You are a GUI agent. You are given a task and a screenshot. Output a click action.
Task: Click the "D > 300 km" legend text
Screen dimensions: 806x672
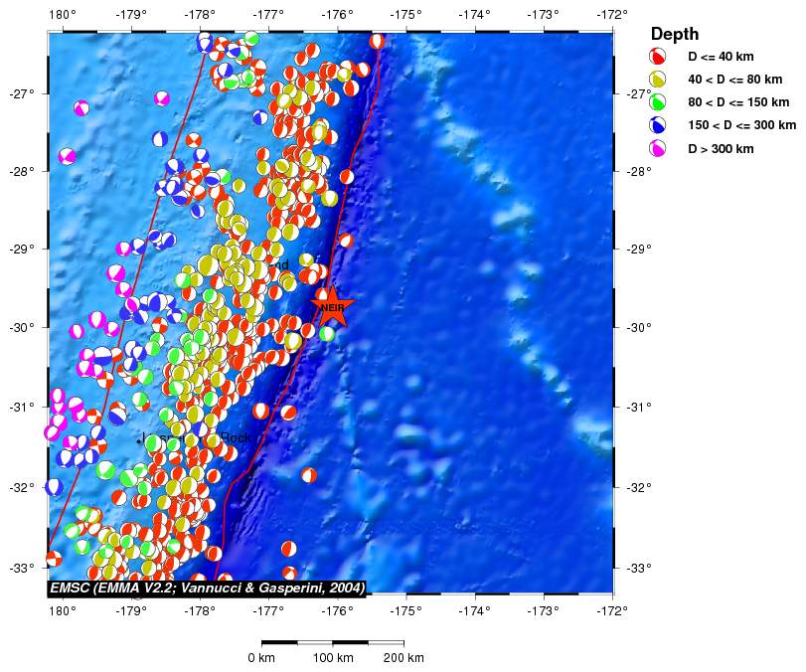pos(721,148)
